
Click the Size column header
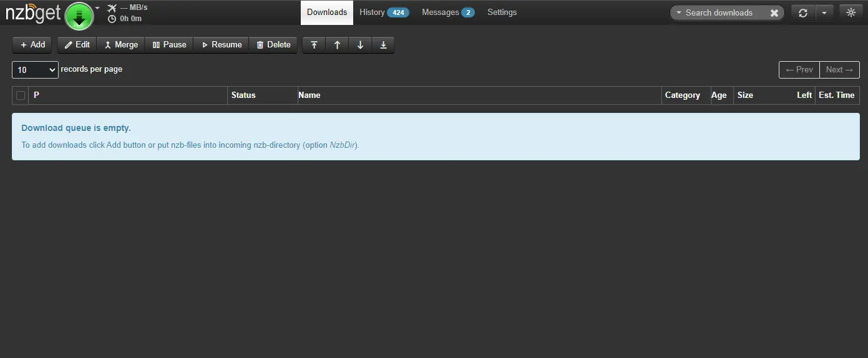[745, 95]
